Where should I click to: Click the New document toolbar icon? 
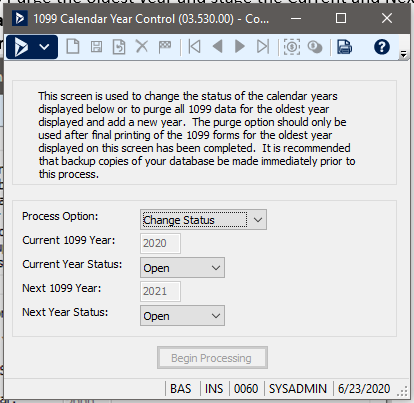73,47
